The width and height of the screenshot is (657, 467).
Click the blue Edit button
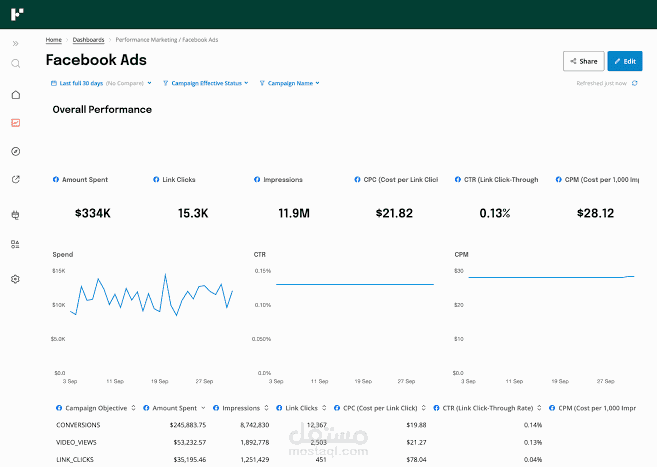[625, 61]
